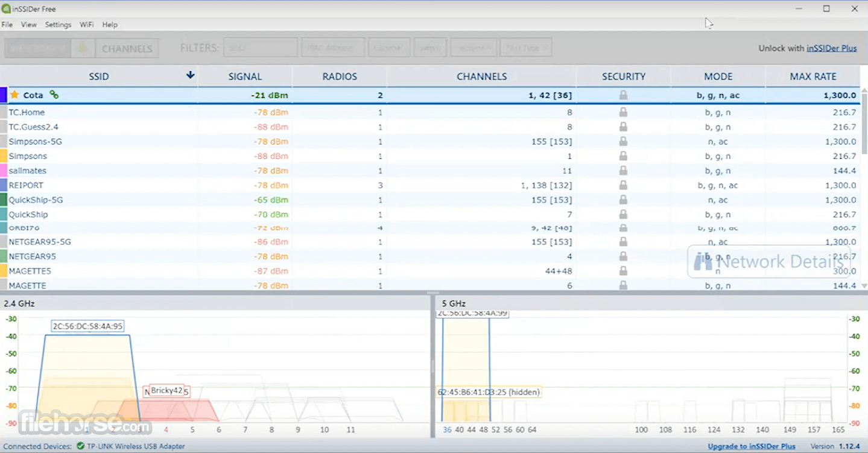The width and height of the screenshot is (868, 453).
Task: Select the Bricky42 label in the 2.4 GHz chart
Action: point(166,390)
